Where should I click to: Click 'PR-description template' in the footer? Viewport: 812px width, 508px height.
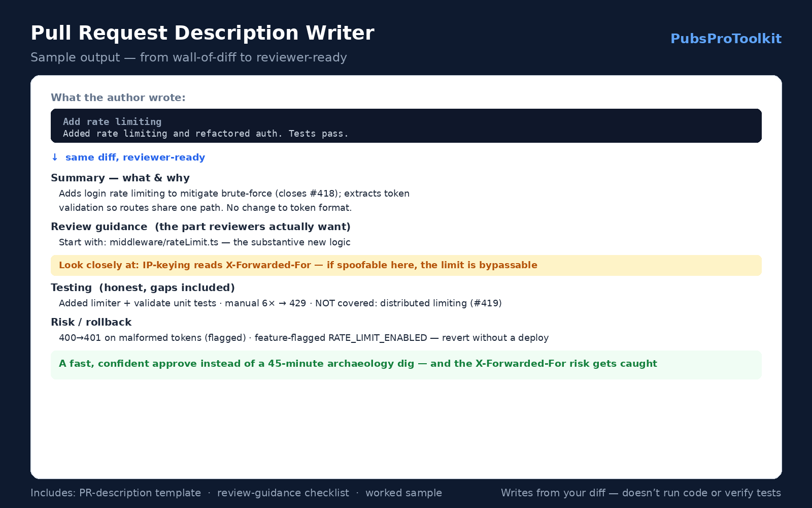[x=140, y=493]
